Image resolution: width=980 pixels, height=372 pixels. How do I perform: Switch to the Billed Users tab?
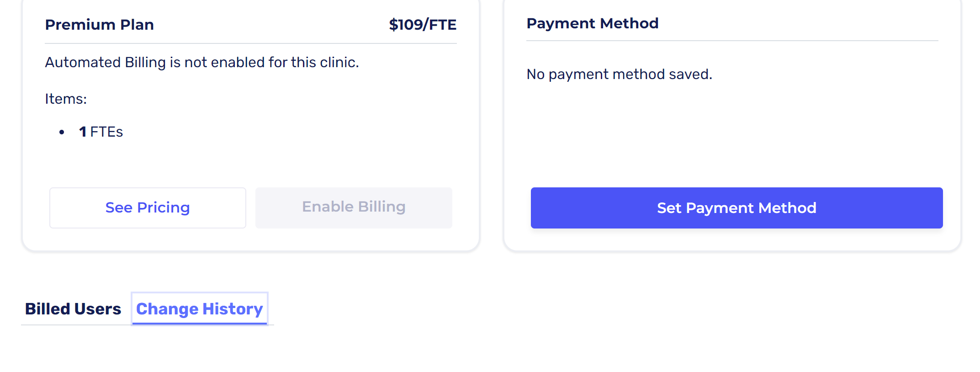(x=73, y=309)
